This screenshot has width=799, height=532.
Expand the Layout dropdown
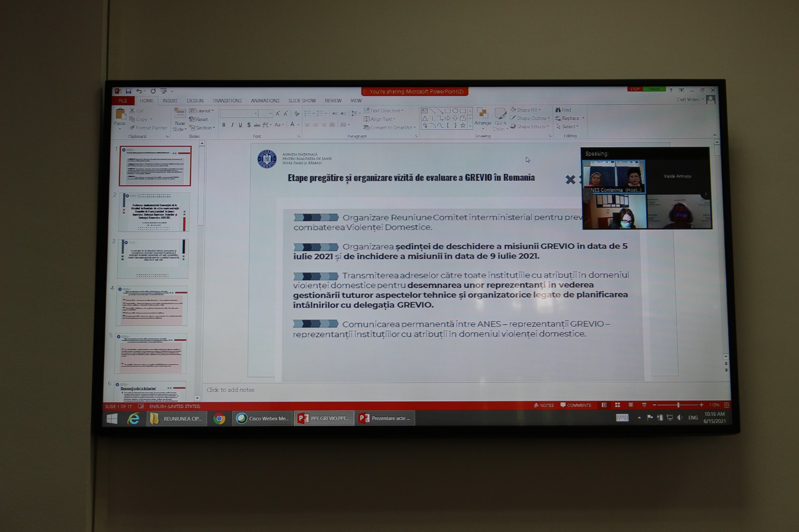tap(202, 111)
